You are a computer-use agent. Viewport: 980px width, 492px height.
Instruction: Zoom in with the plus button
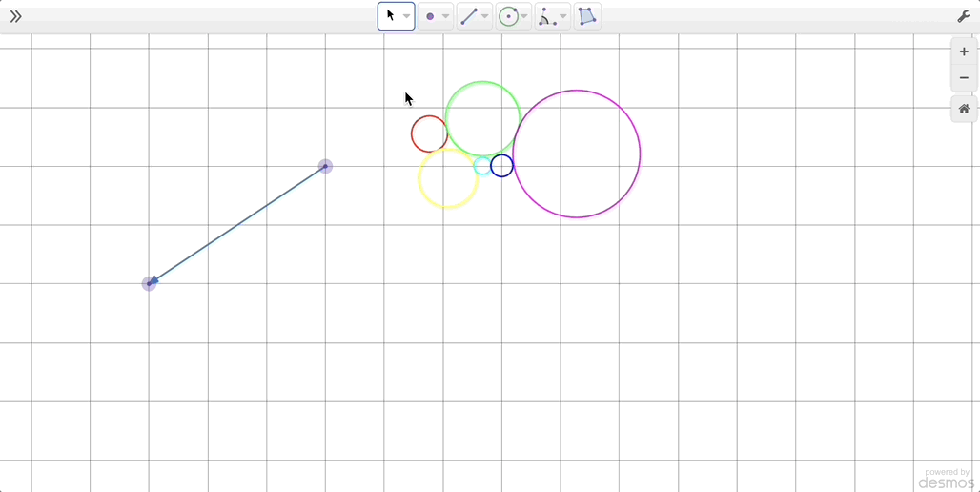click(964, 52)
